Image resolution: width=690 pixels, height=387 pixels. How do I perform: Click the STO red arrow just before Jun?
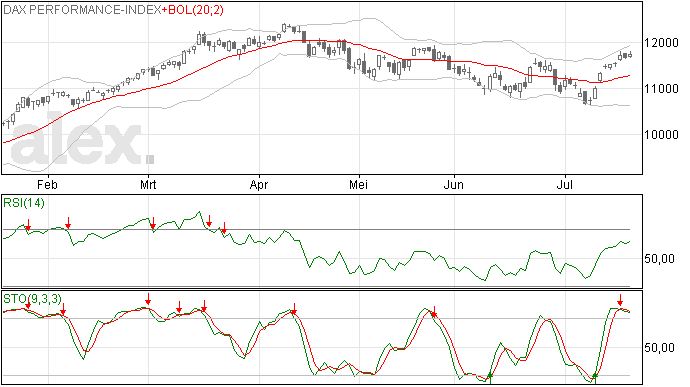click(434, 312)
